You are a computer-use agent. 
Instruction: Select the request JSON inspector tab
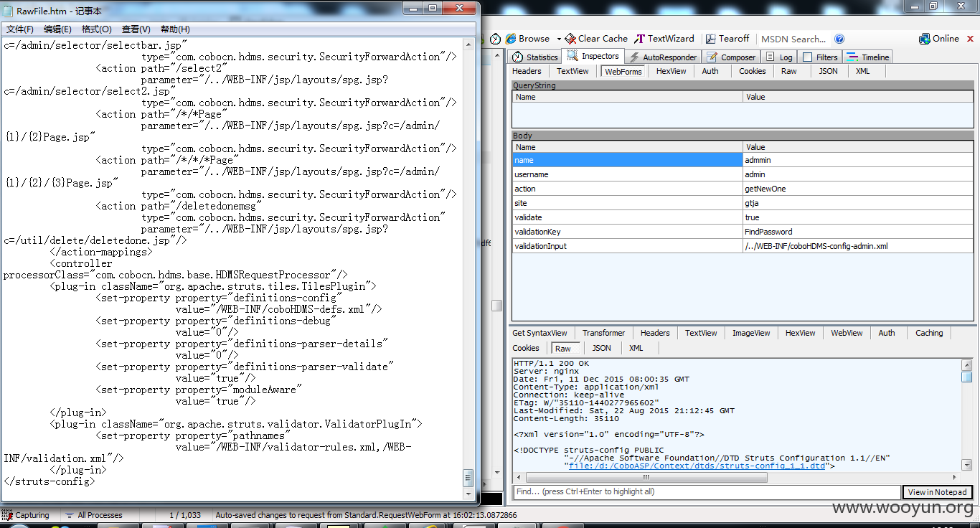click(x=829, y=71)
